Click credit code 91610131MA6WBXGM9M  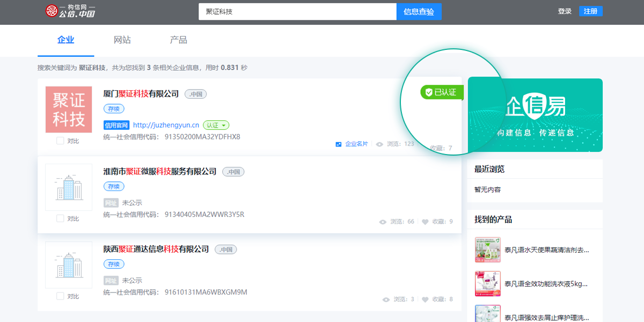206,292
